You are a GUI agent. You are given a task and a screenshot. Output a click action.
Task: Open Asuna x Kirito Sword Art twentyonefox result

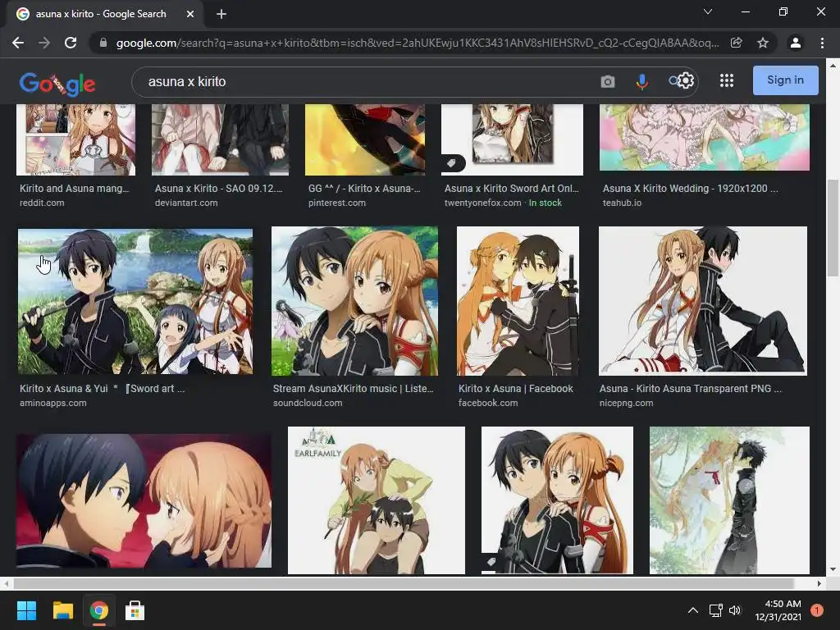coord(512,189)
